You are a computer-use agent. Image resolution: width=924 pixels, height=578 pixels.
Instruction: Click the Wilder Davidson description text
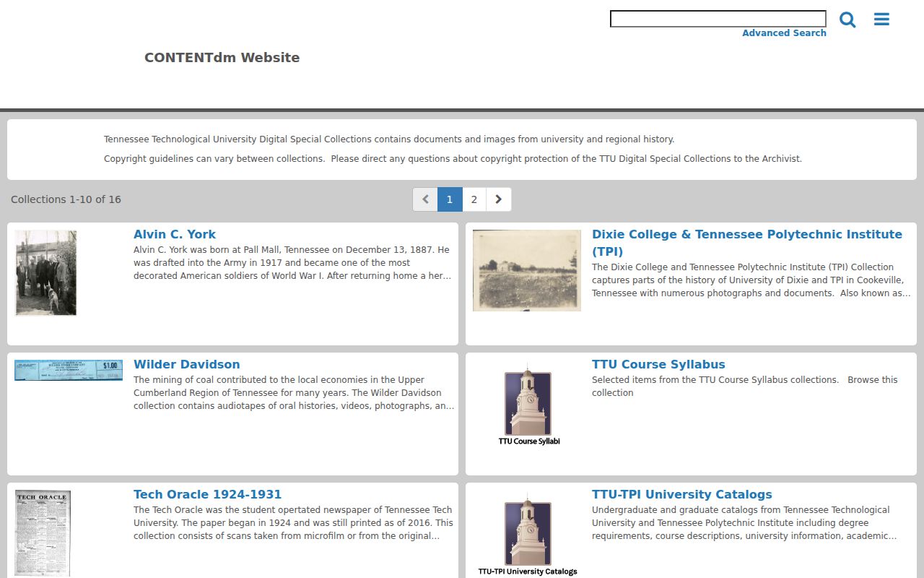click(294, 393)
